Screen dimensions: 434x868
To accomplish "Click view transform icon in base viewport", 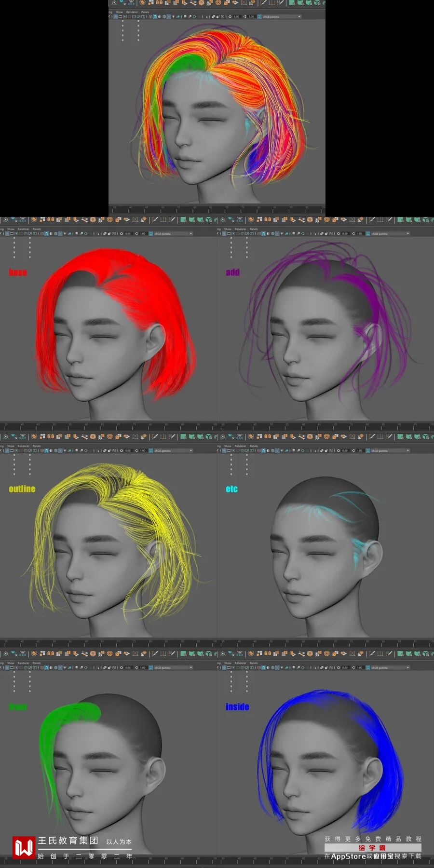I will pyautogui.click(x=150, y=233).
